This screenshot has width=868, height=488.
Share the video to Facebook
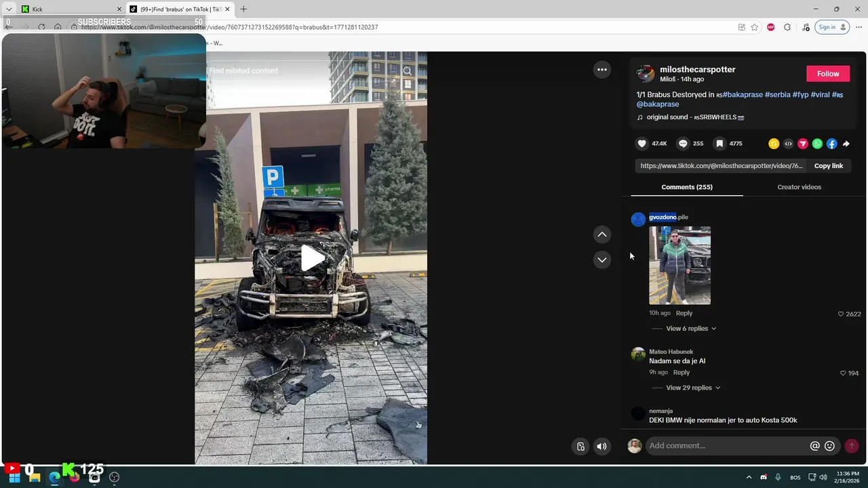831,144
